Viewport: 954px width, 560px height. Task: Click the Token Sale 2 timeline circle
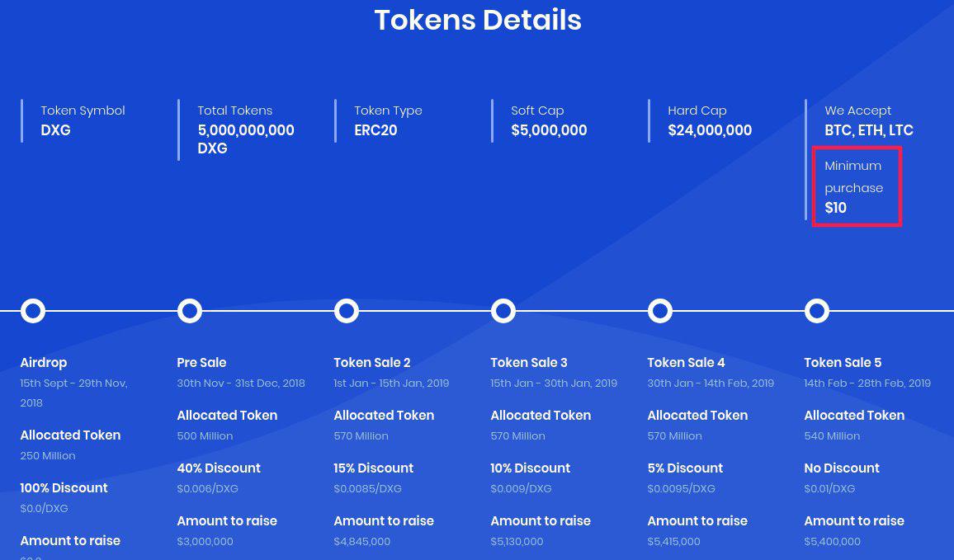coord(347,311)
